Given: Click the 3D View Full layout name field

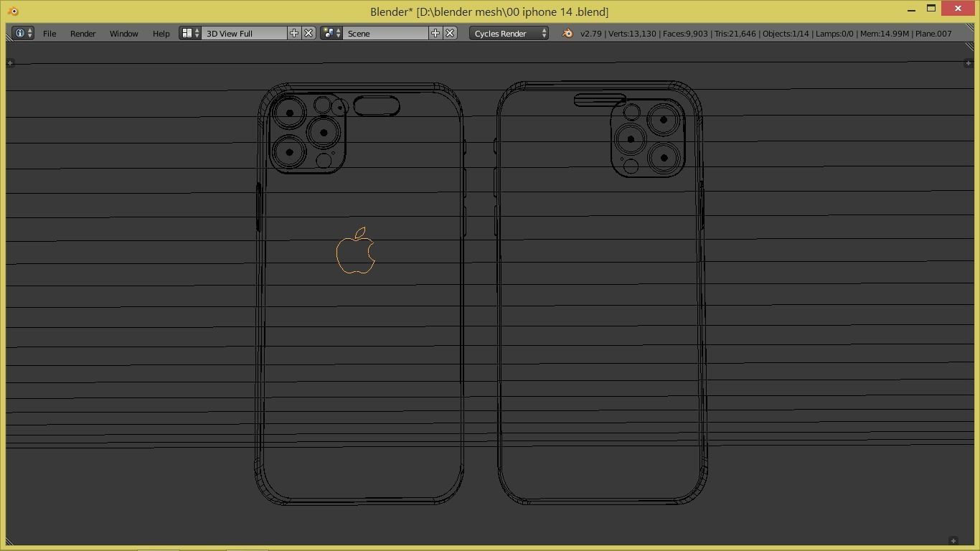Looking at the screenshot, I should (244, 33).
